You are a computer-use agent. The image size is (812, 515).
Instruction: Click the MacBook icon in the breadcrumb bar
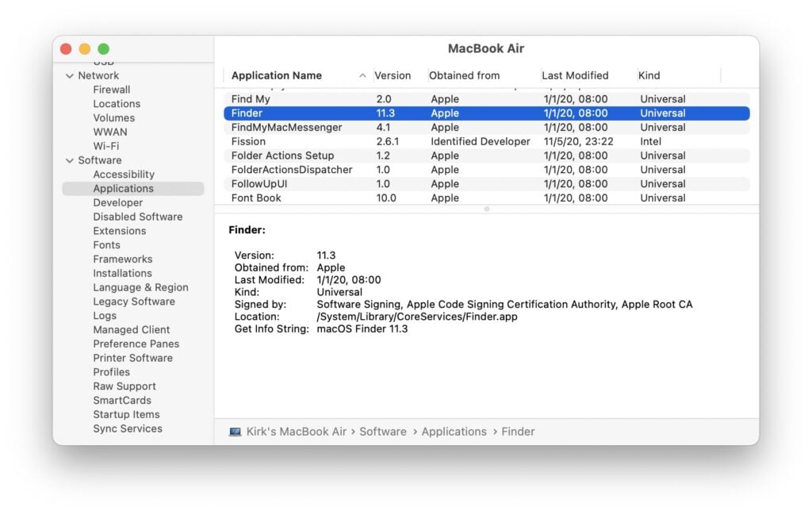tap(233, 431)
